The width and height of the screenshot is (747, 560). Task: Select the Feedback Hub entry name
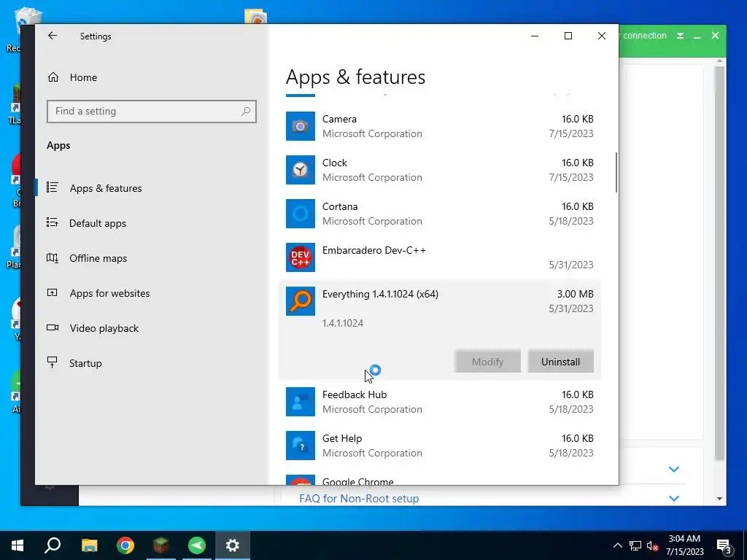point(355,394)
